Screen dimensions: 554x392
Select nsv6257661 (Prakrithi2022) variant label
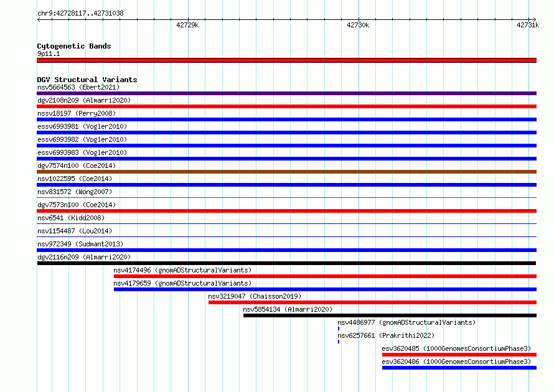pos(386,335)
